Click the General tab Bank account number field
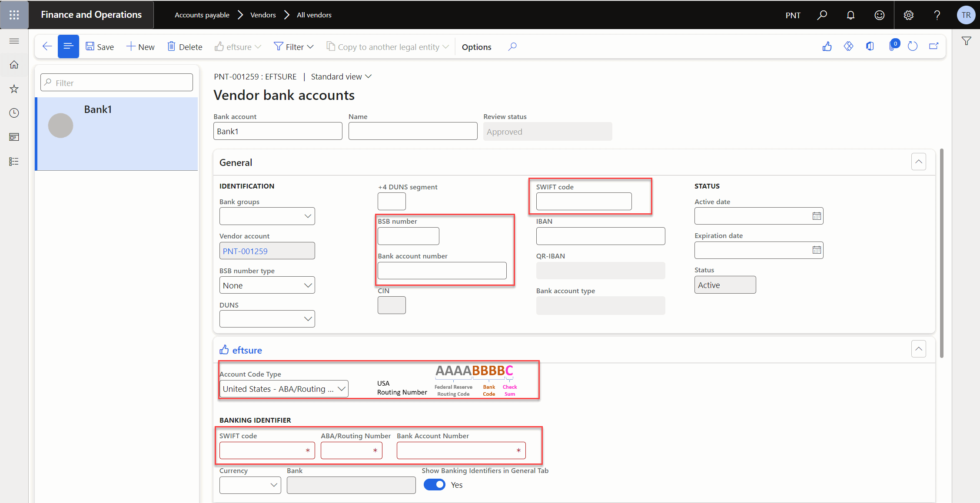Screen dimensions: 980x503 click(x=442, y=271)
